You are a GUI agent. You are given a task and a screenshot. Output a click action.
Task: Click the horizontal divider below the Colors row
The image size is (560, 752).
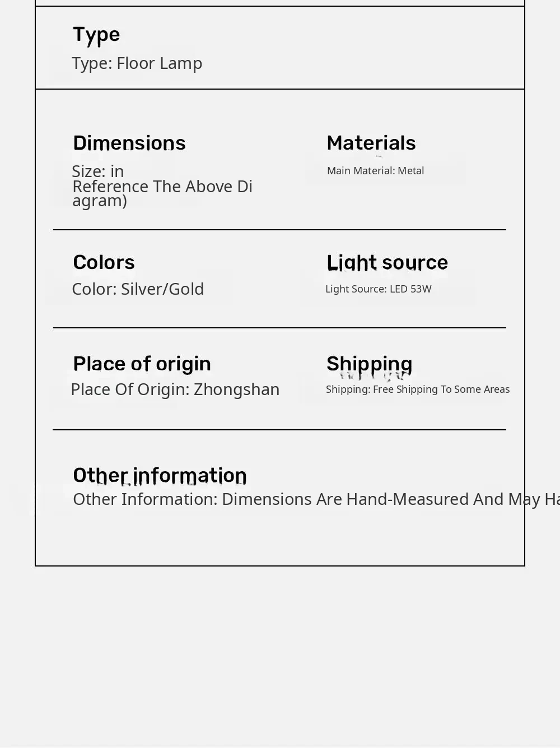coord(279,328)
